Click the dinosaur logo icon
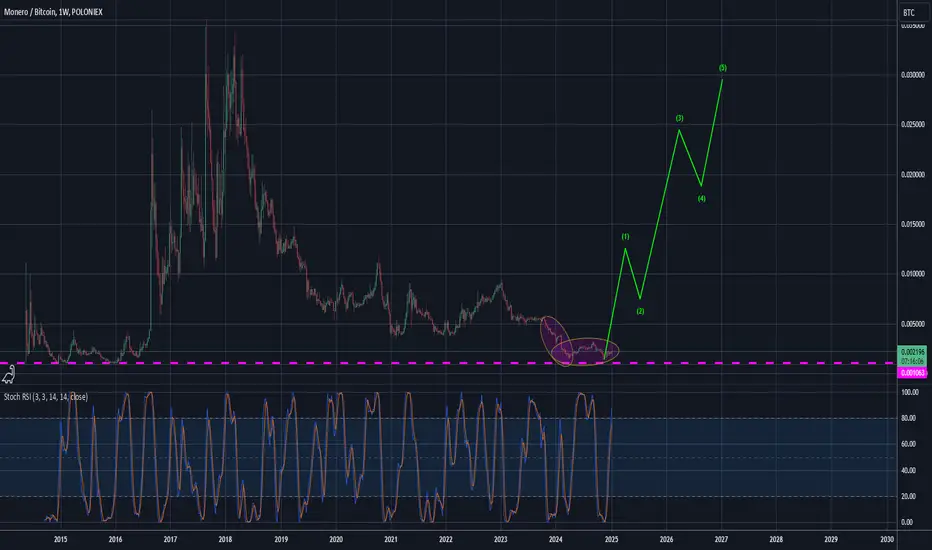932x550 pixels. (x=8, y=375)
